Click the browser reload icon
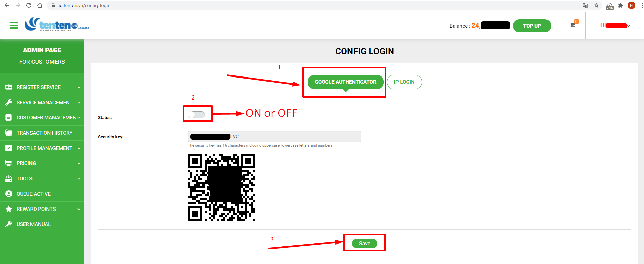This screenshot has width=644, height=264. pyautogui.click(x=29, y=5)
